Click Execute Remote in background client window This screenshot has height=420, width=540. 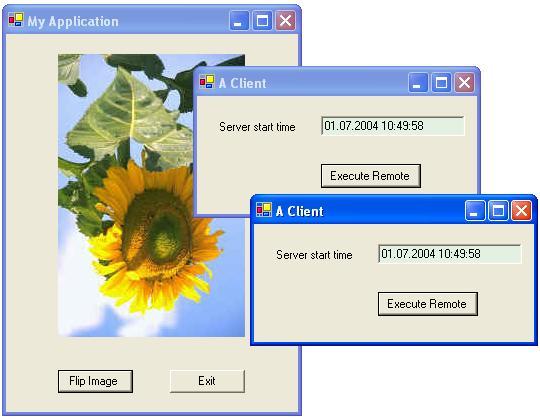(x=371, y=176)
